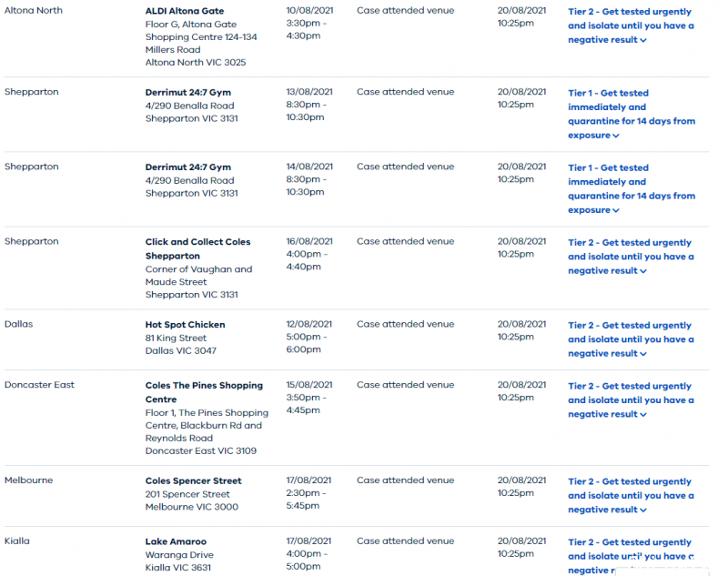
Task: Click Coles The Pines Shopping Centre name
Action: pyautogui.click(x=204, y=392)
